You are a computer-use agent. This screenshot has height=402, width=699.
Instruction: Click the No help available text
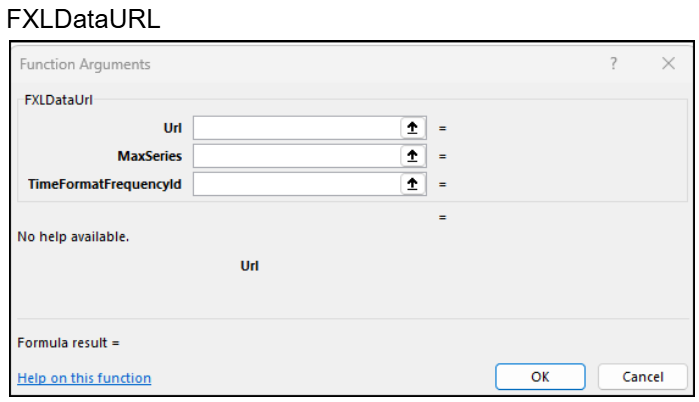[x=73, y=238]
